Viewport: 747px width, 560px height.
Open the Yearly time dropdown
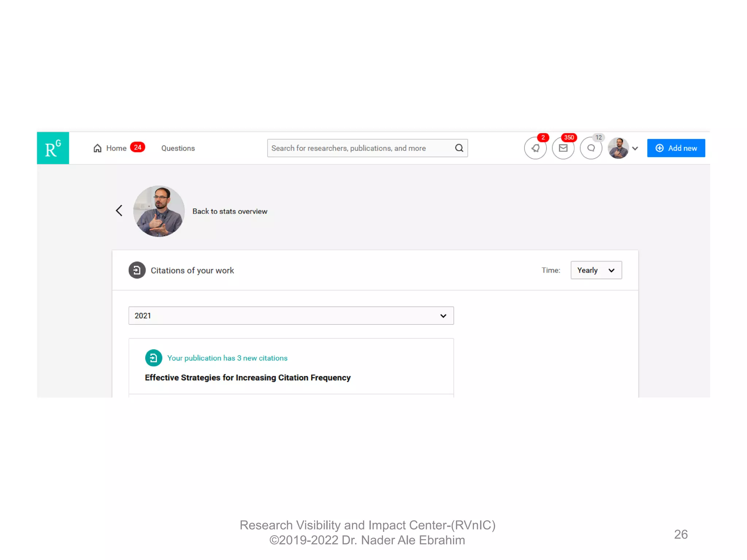click(x=596, y=270)
